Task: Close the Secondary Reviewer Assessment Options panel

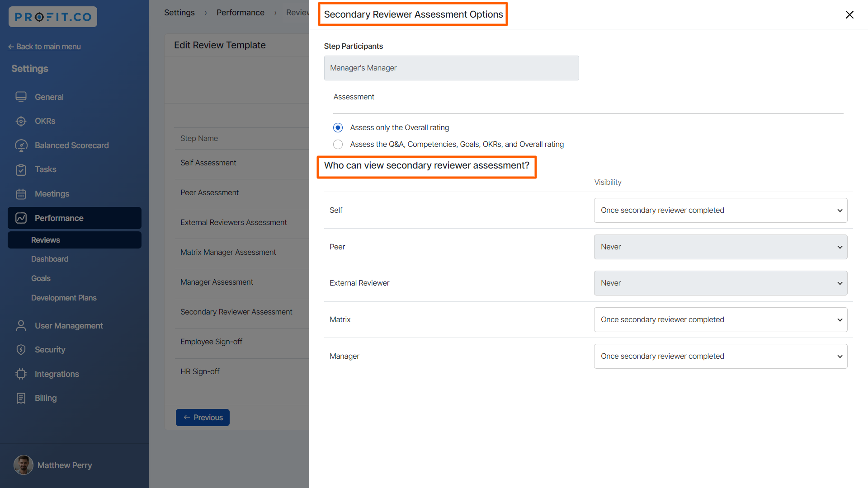Action: pyautogui.click(x=849, y=14)
